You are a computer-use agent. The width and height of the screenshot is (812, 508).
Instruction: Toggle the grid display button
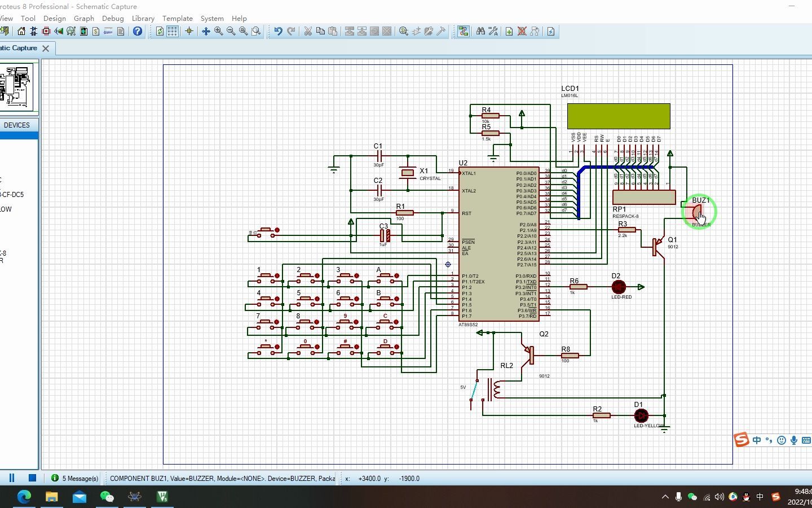(173, 32)
